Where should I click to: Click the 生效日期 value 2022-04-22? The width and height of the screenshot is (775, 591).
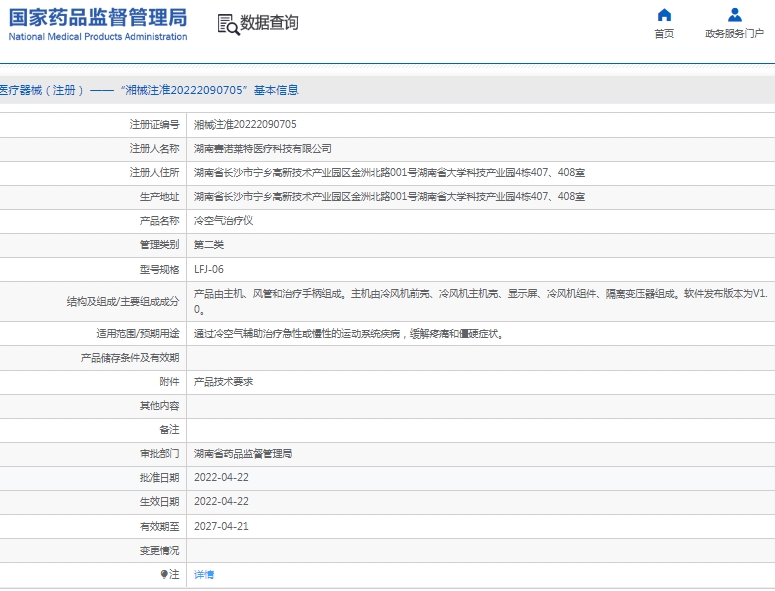click(x=221, y=501)
